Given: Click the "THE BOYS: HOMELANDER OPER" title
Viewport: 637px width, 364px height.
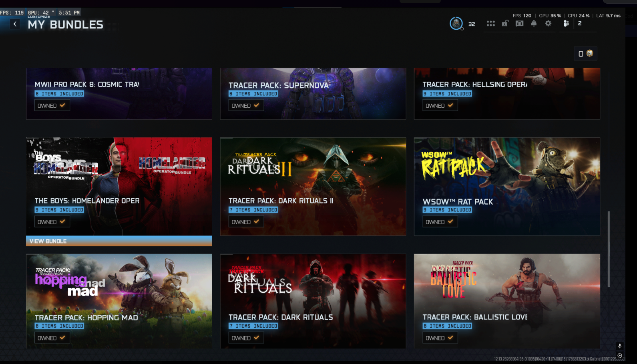Looking at the screenshot, I should pyautogui.click(x=87, y=201).
